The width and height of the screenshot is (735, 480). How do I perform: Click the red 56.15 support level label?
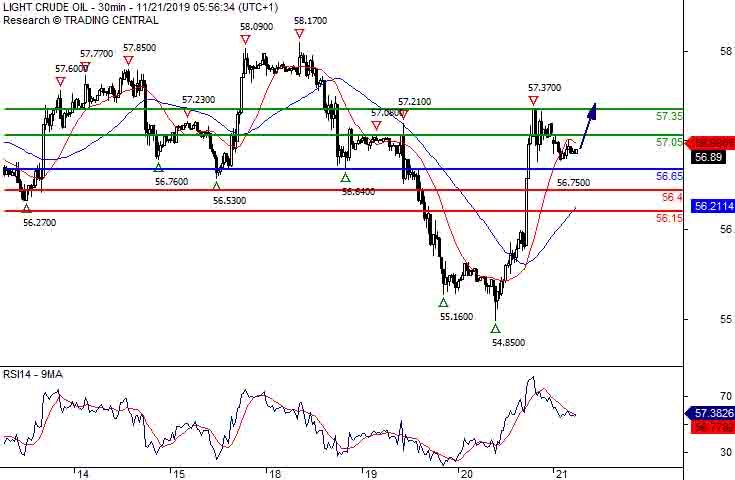(x=669, y=218)
